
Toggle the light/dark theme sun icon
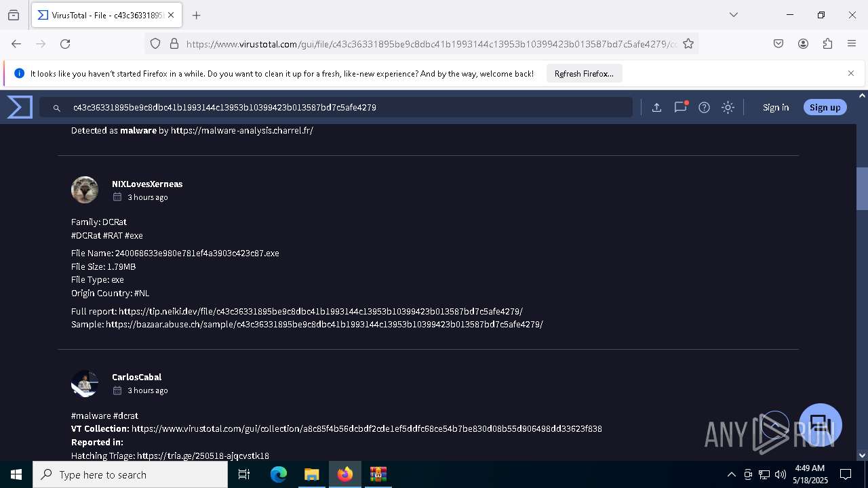(728, 107)
